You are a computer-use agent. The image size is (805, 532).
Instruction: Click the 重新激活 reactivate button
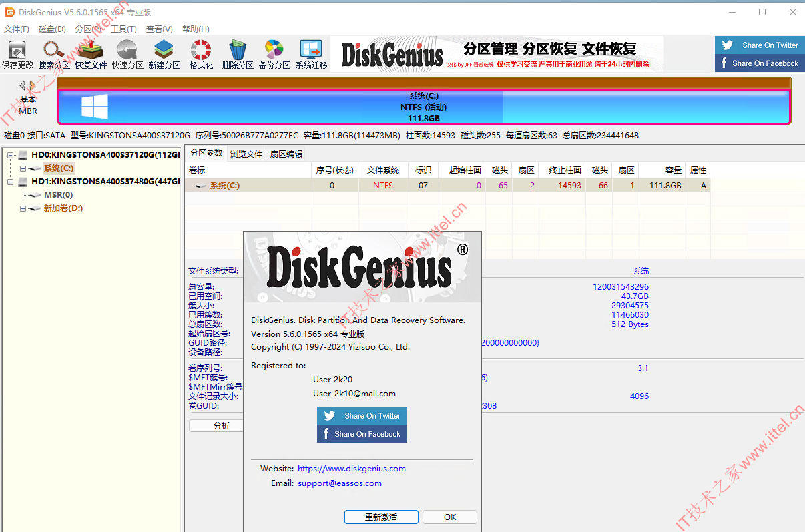click(381, 517)
